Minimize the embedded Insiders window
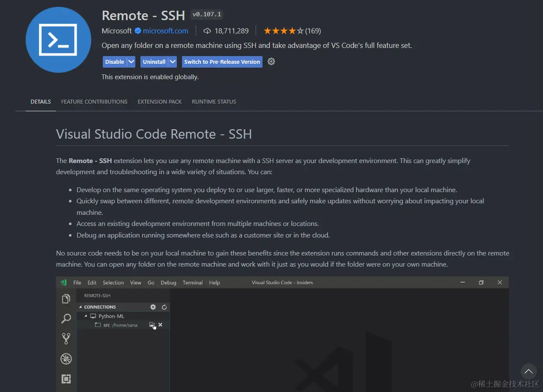This screenshot has width=543, height=392. pyautogui.click(x=463, y=282)
